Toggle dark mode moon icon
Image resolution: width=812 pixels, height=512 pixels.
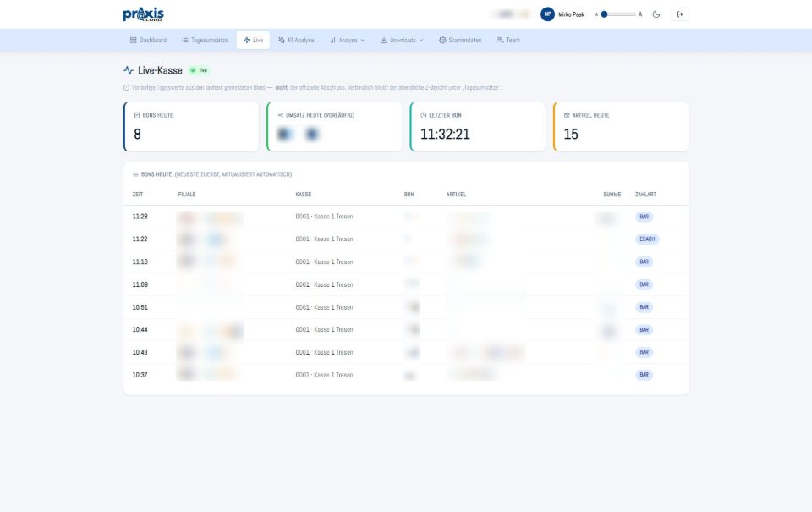pos(656,14)
